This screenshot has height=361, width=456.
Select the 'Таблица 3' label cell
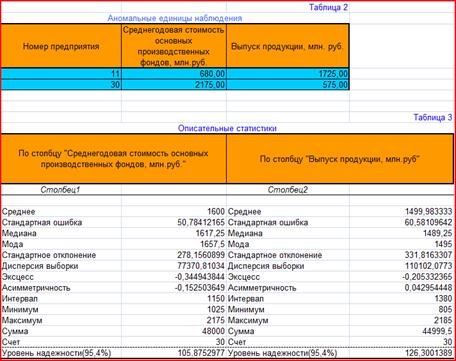[402, 117]
